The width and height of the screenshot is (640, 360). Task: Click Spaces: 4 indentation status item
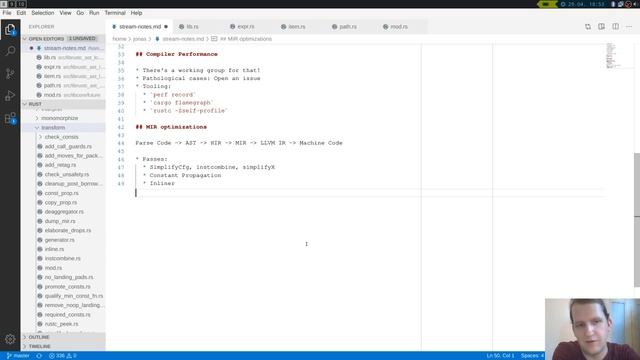pos(532,356)
